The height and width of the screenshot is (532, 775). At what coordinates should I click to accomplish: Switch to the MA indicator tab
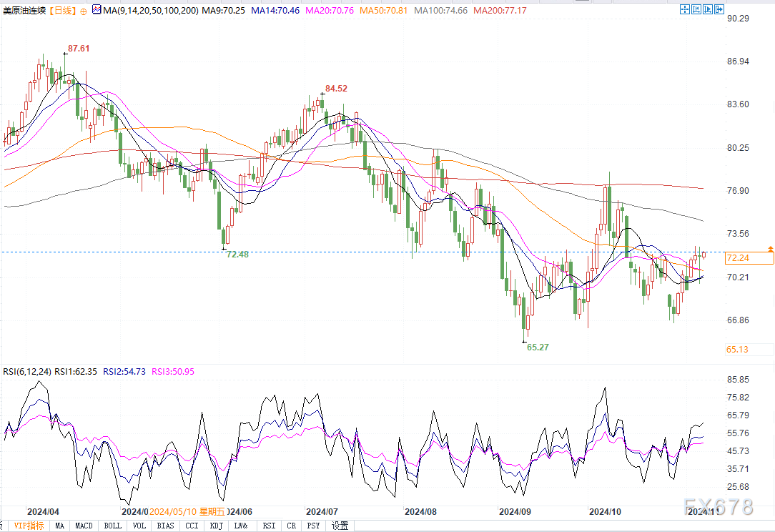click(x=60, y=526)
